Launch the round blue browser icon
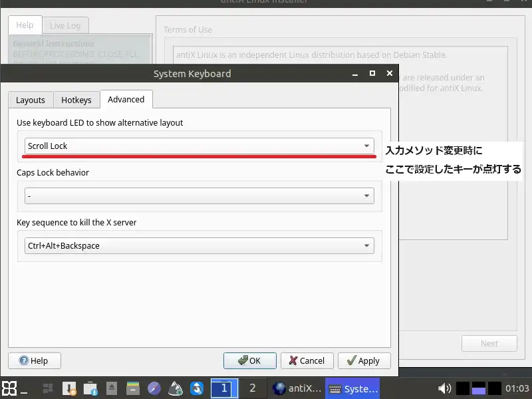 pos(154,388)
